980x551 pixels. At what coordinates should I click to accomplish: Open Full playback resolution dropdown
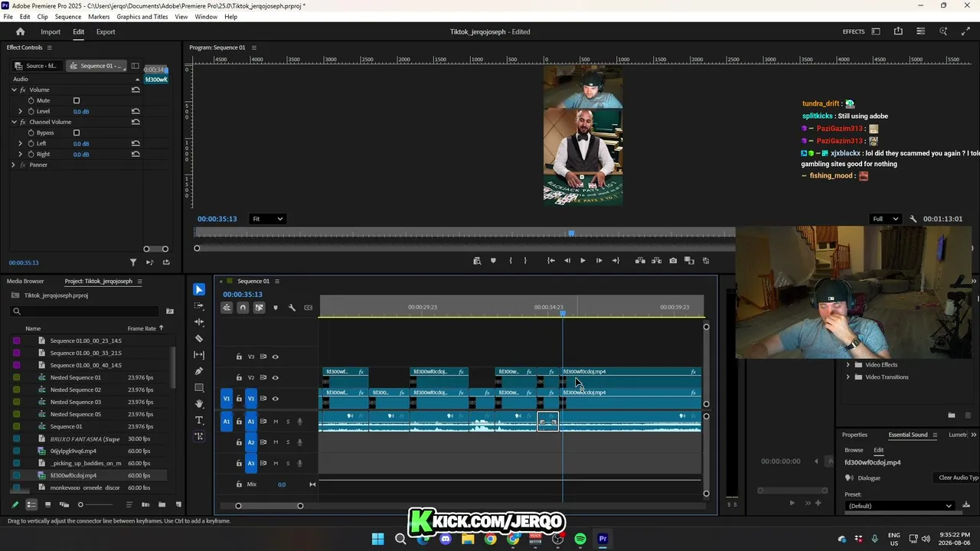[x=886, y=219]
